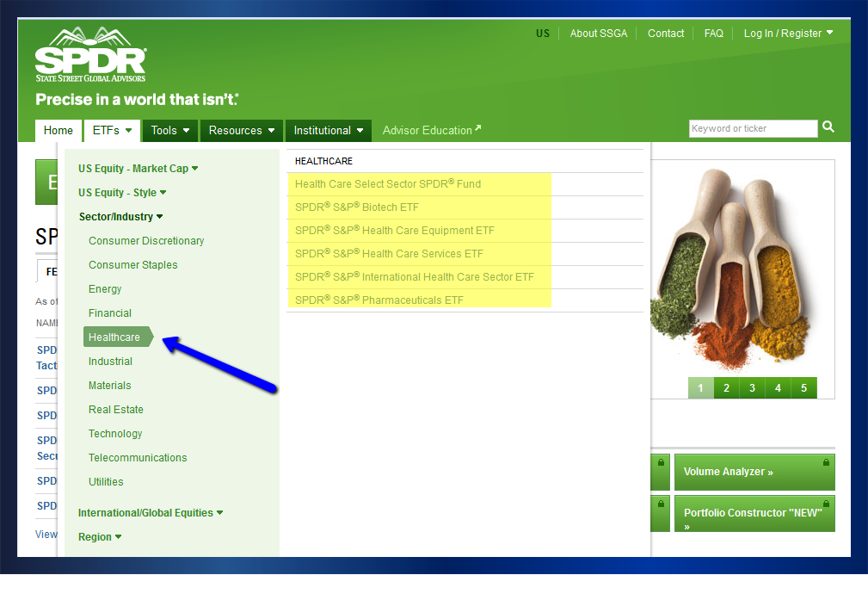This screenshot has height=600, width=868.
Task: Click the search magnifier icon
Action: coord(828,127)
